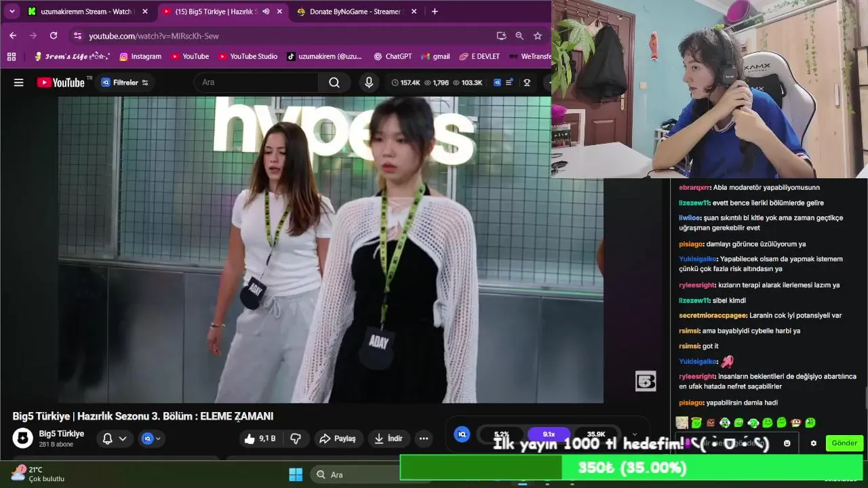Image resolution: width=868 pixels, height=488 pixels.
Task: Open Big5 Türkiye channel avatar
Action: tap(22, 439)
